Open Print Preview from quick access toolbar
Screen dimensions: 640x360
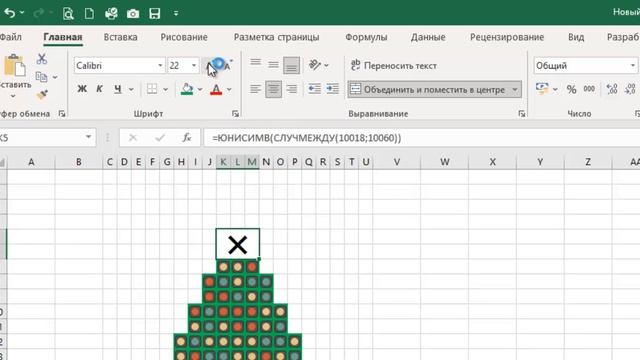point(68,13)
